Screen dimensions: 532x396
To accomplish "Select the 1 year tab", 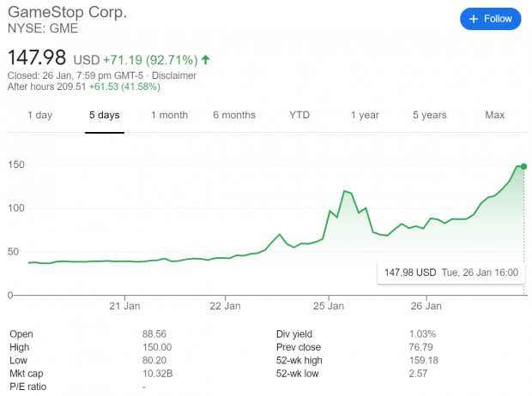I will (365, 115).
